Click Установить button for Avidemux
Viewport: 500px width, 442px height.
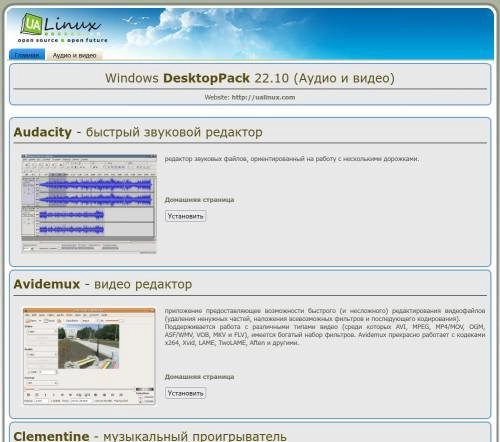click(x=185, y=393)
